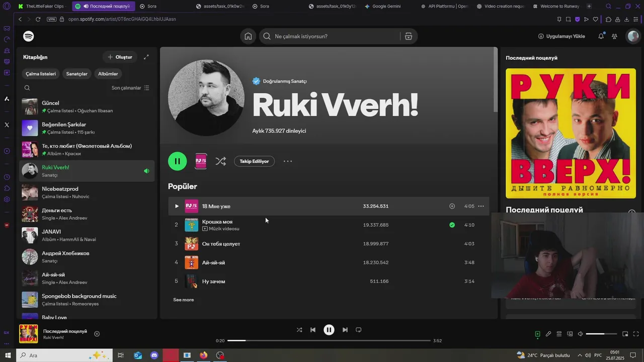Open Последний поцелуй title in player bar
Viewport: 644px width, 362px height.
coord(65,331)
